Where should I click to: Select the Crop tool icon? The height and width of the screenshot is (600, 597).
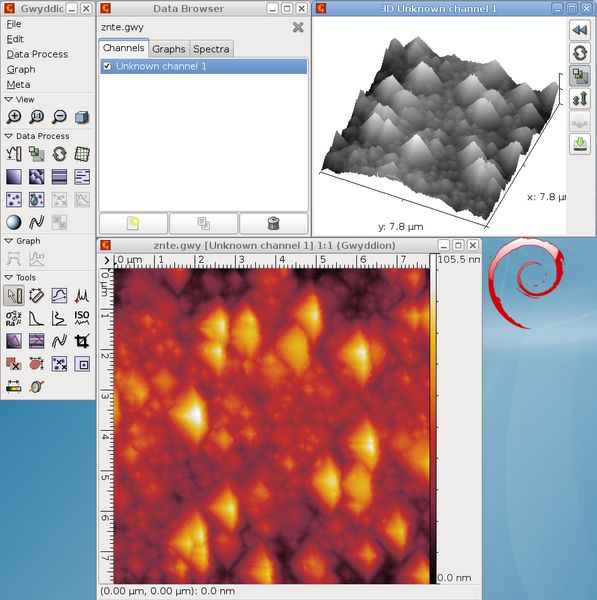tap(82, 341)
